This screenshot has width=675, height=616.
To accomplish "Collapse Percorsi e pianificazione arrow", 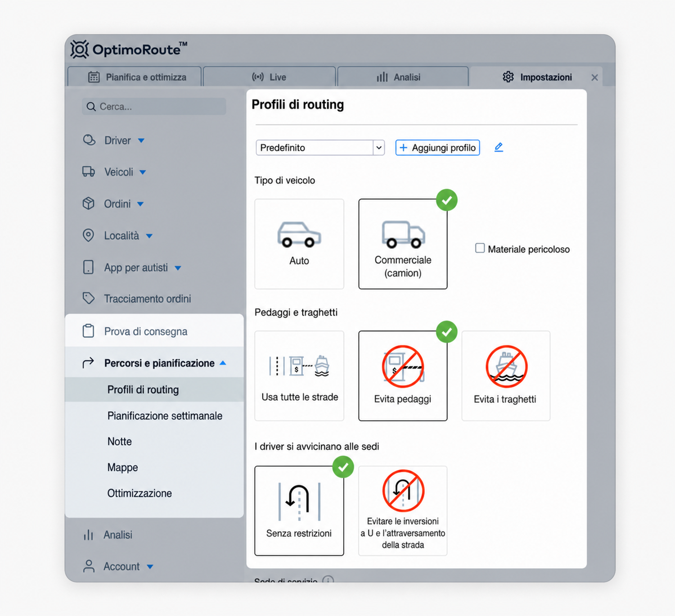I will tap(223, 363).
